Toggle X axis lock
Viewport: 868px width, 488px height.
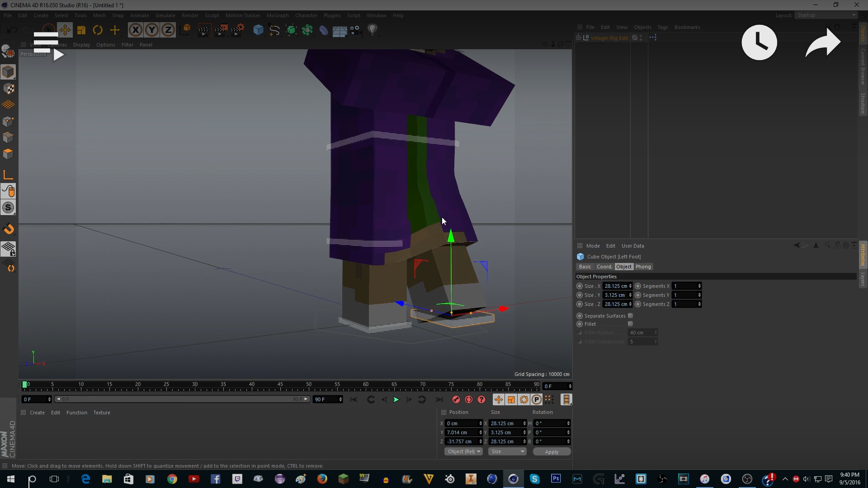[x=135, y=30]
